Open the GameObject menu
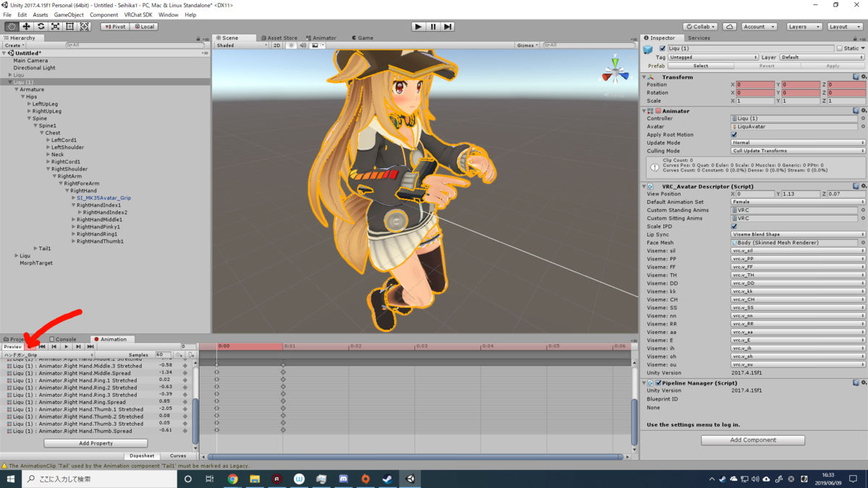 point(69,14)
